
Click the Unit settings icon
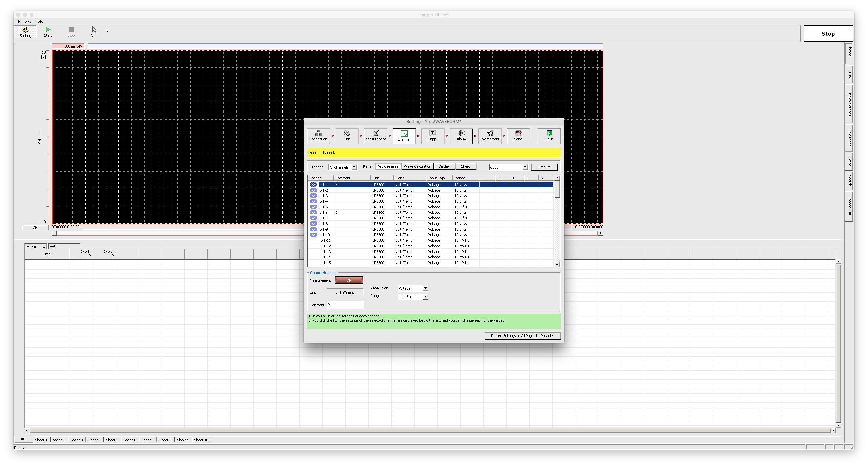click(347, 136)
